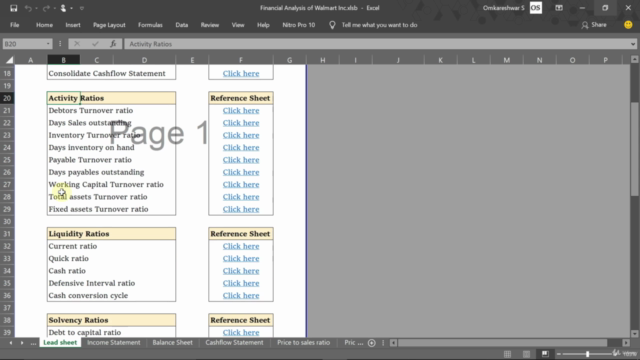Click the sheet tabs ellipsis button

click(x=33, y=343)
